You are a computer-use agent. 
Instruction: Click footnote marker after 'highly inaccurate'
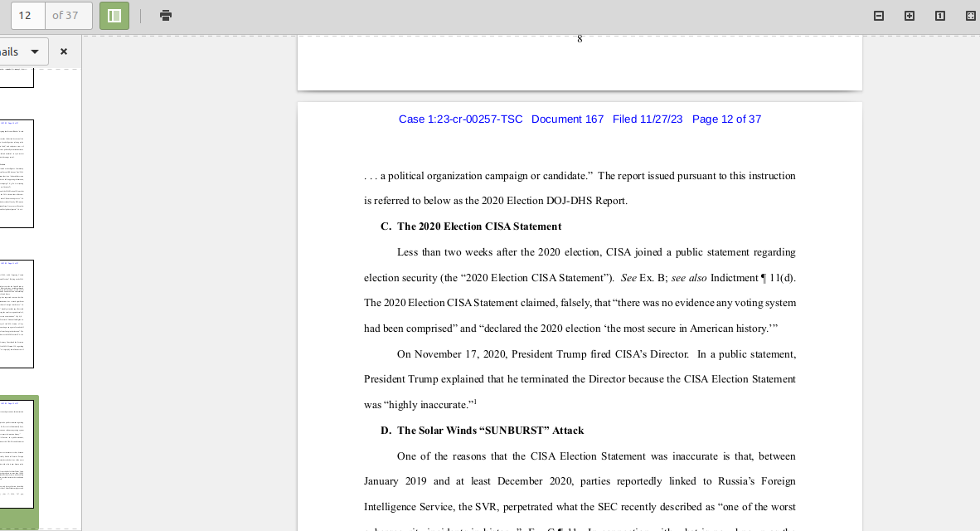pyautogui.click(x=475, y=402)
